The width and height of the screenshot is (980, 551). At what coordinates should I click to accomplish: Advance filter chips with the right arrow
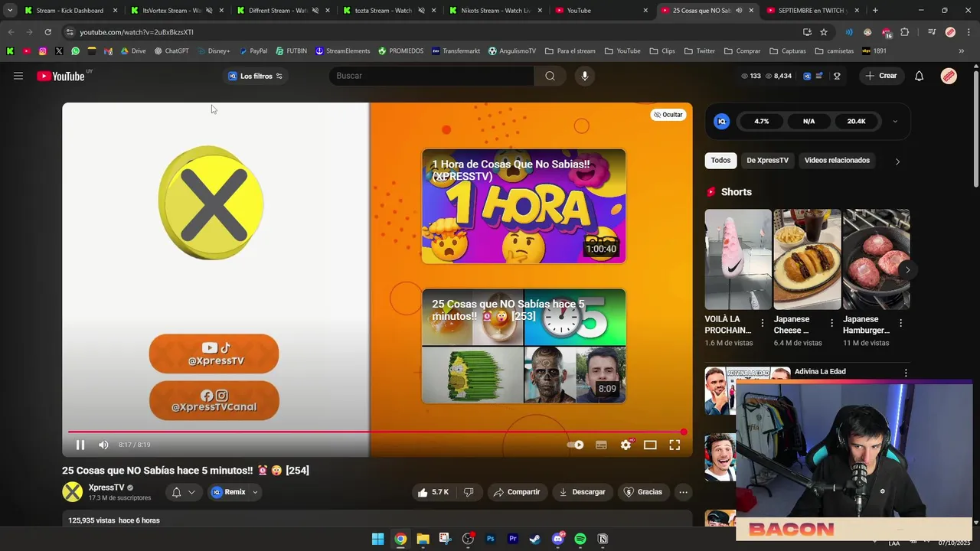[x=897, y=161]
